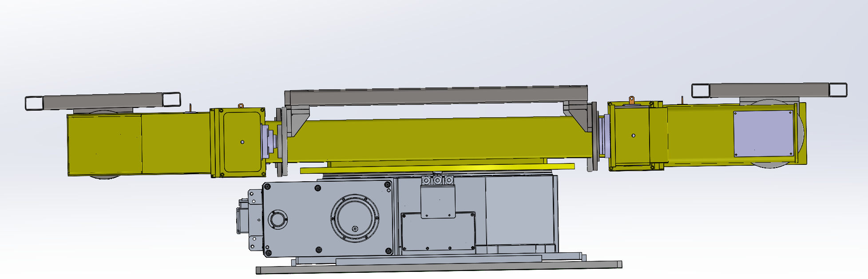Select the thin yellow plate under the central beam
868x279 pixels.
437,168
